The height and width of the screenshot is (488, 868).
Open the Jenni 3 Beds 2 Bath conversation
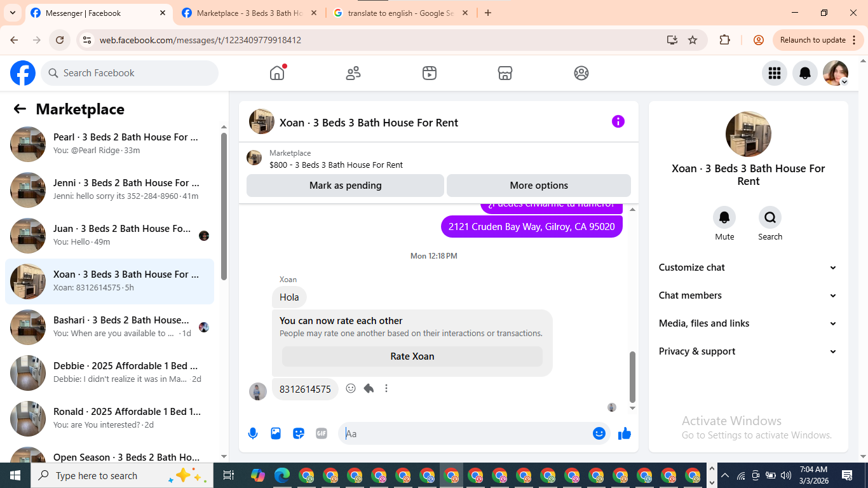coord(110,190)
